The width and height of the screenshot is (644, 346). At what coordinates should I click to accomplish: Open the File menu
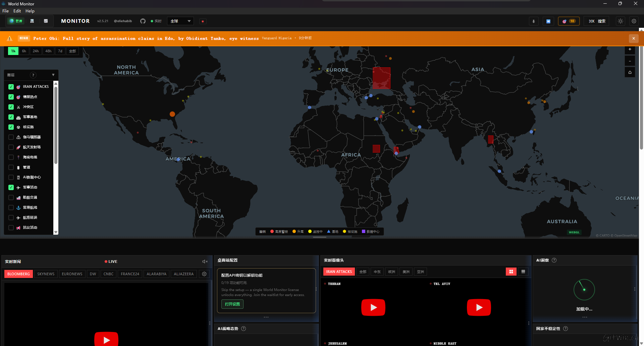(x=6, y=11)
